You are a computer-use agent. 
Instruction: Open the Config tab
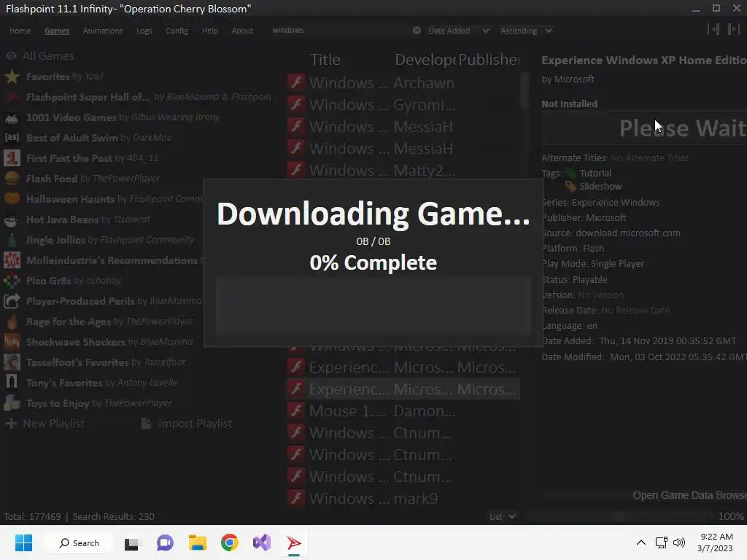tap(177, 31)
